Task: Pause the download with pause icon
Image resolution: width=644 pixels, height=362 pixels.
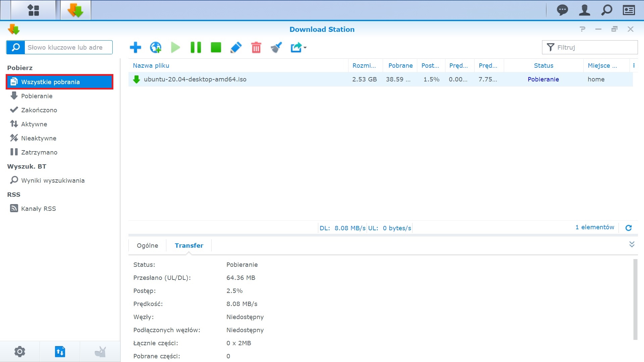Action: (196, 47)
